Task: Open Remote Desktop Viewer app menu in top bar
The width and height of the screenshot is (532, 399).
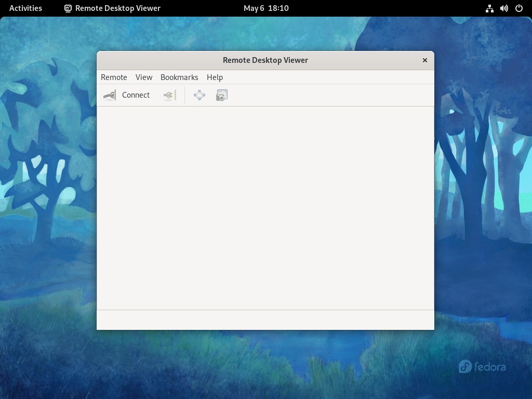Action: (x=112, y=8)
